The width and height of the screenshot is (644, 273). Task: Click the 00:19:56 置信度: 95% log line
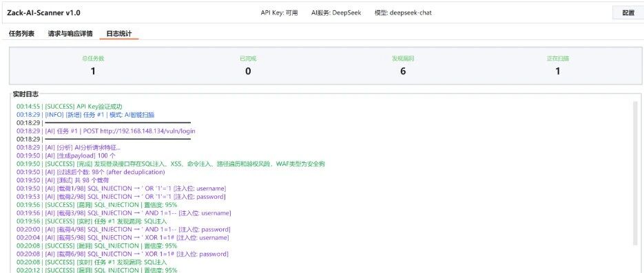[97, 205]
